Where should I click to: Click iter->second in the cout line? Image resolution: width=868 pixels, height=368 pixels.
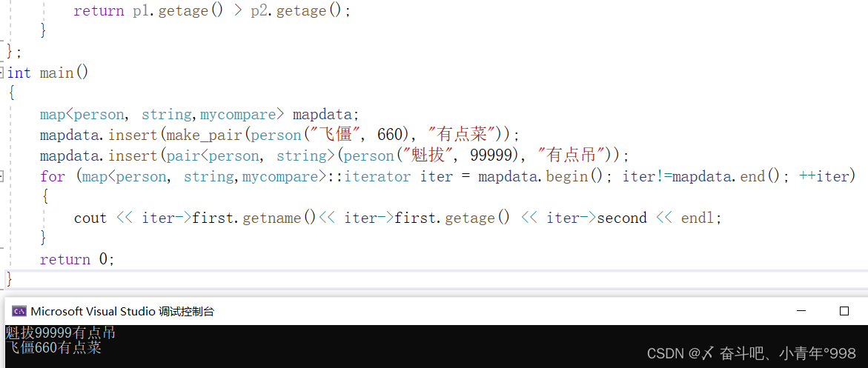pyautogui.click(x=597, y=218)
